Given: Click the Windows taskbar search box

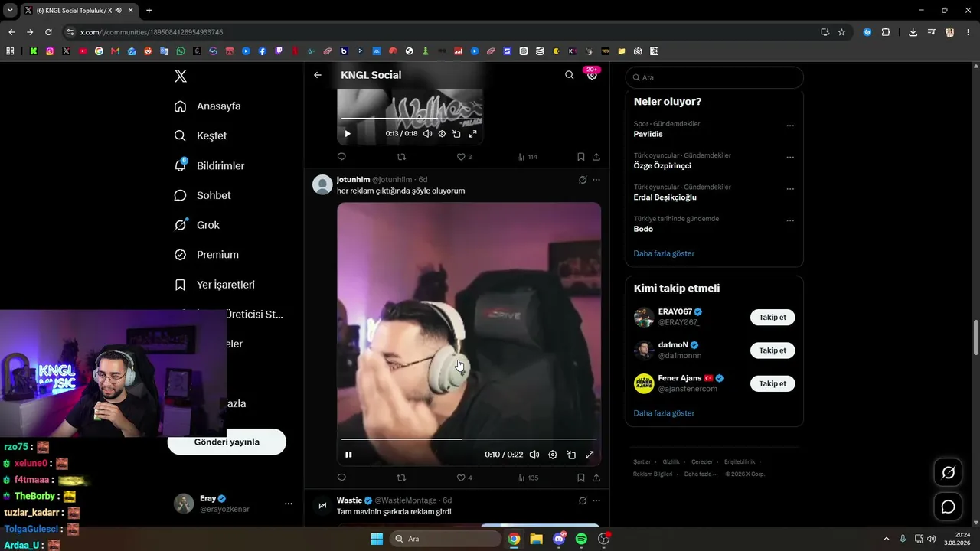Looking at the screenshot, I should (445, 539).
